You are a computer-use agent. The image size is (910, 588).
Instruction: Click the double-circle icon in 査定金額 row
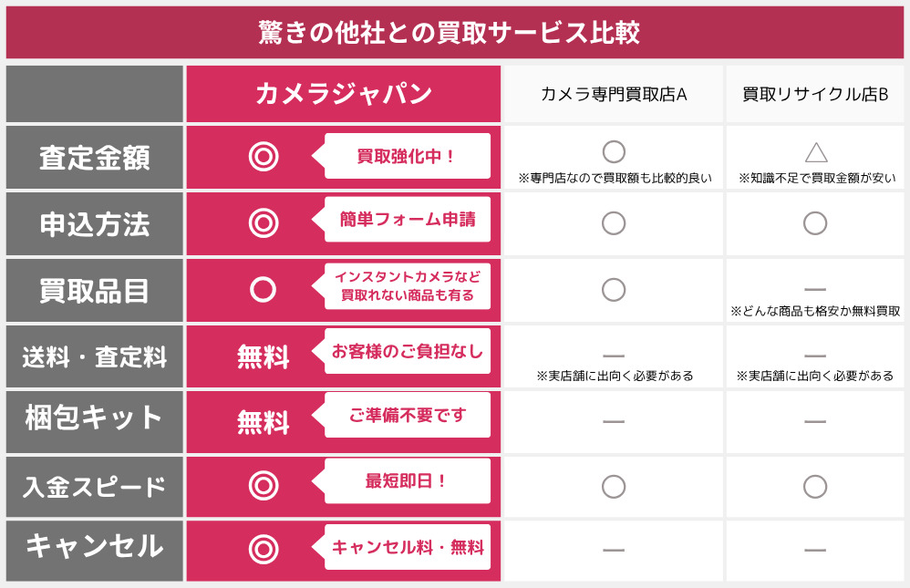point(263,157)
